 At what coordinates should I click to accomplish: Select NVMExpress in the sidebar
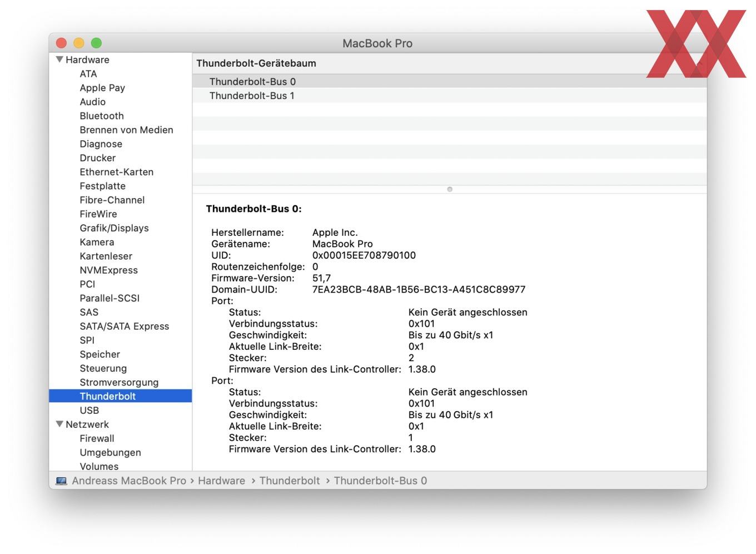(109, 270)
